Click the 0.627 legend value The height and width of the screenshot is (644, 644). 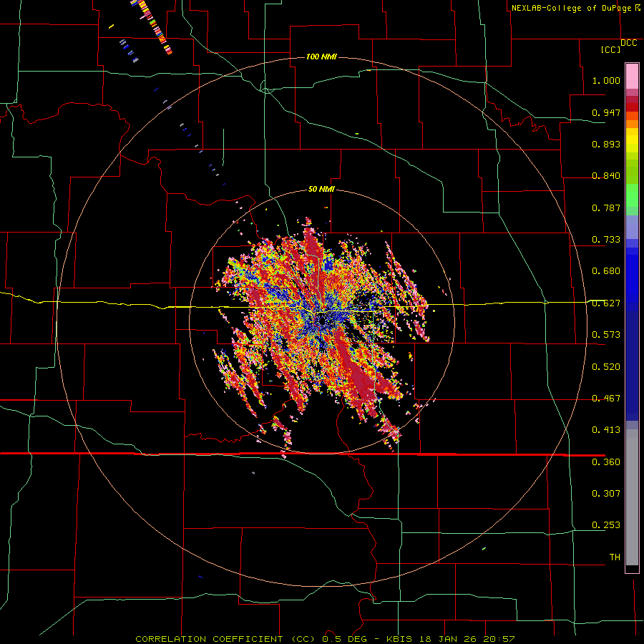point(606,303)
